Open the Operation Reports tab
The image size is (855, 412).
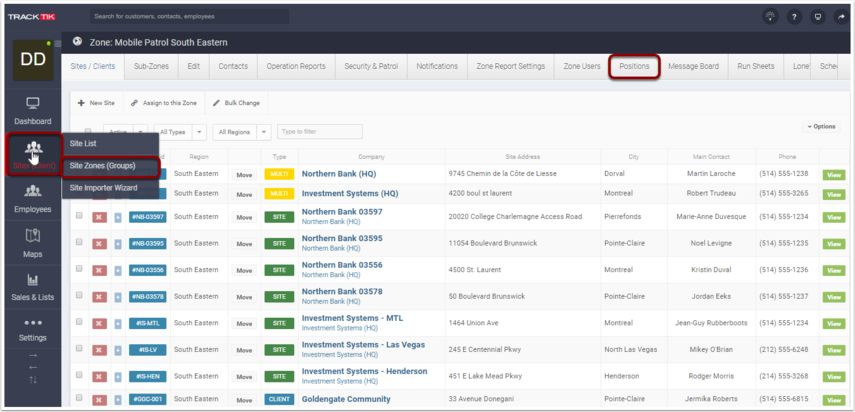tap(296, 66)
